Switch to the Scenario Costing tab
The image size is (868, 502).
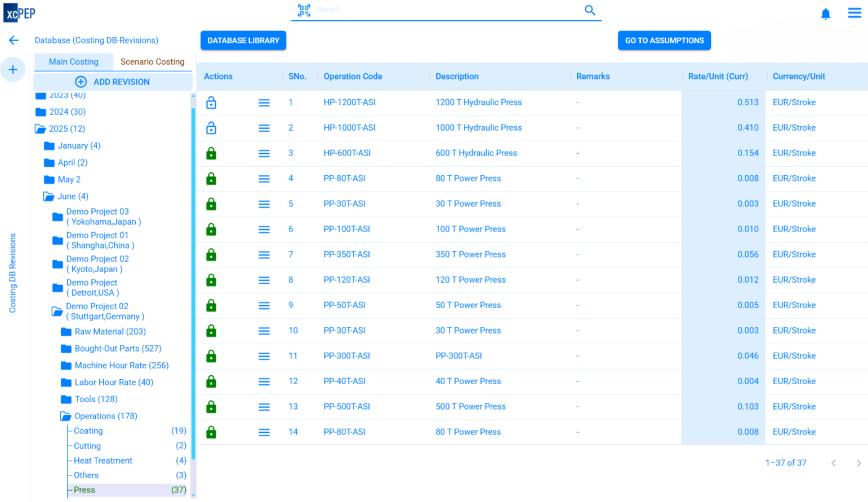(152, 62)
